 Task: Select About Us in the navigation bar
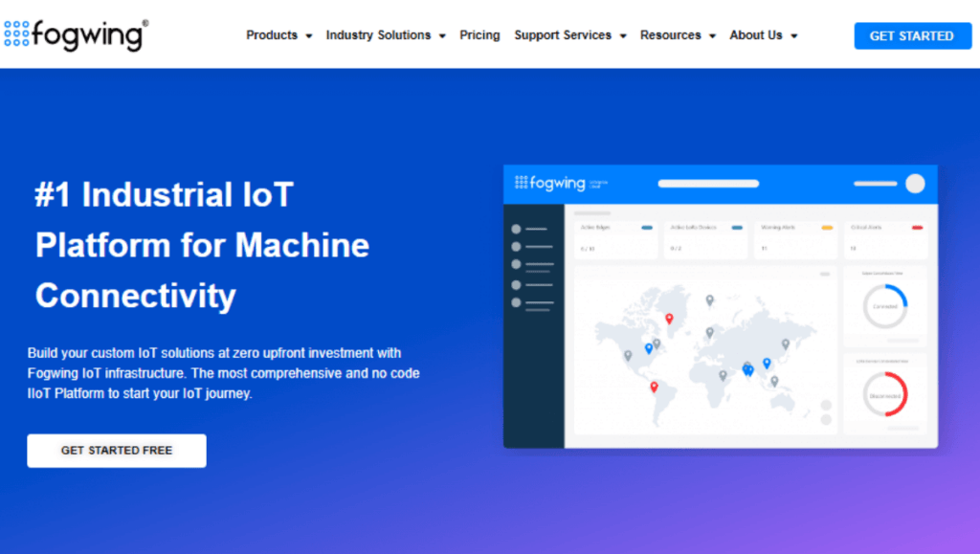point(757,35)
